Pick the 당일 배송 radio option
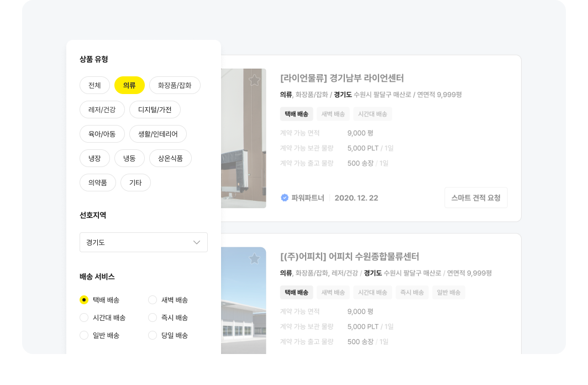The height and width of the screenshot is (385, 588). coord(153,335)
